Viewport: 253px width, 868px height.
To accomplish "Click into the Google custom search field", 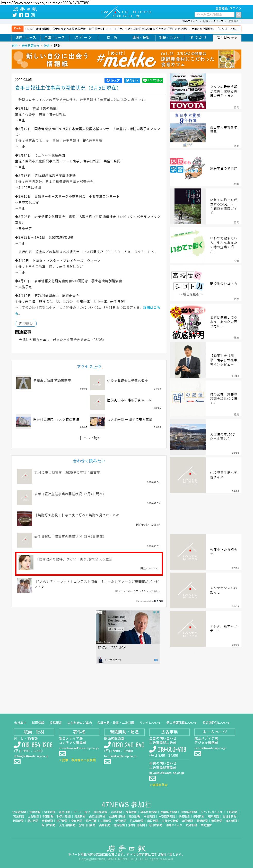I will (214, 14).
